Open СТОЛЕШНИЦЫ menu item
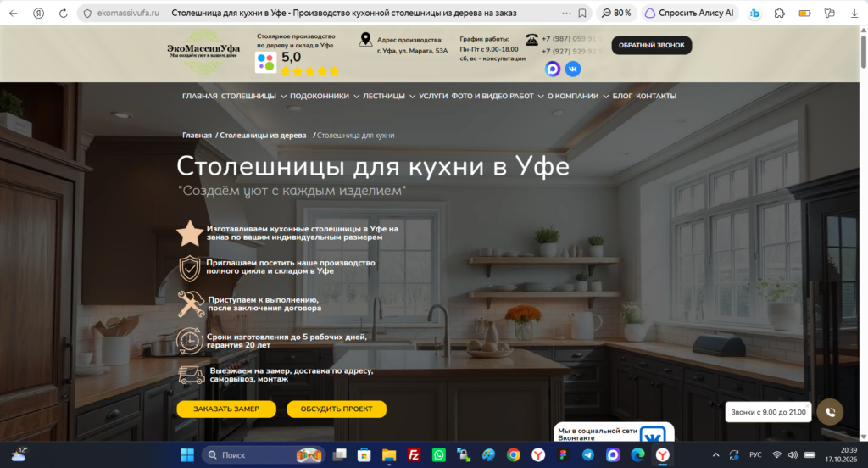This screenshot has height=468, width=868. coord(248,96)
